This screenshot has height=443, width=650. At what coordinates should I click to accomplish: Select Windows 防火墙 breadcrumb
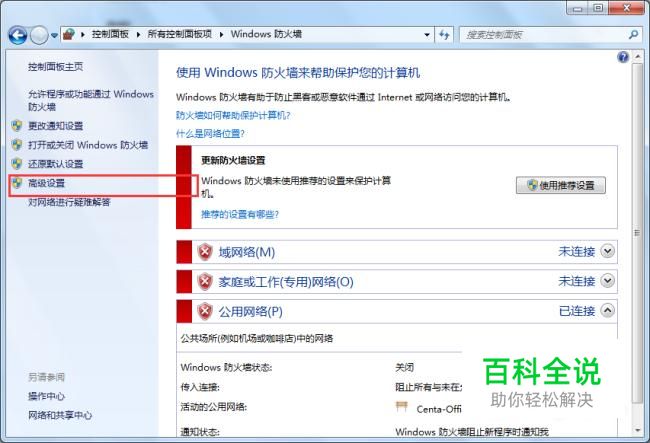pyautogui.click(x=266, y=34)
